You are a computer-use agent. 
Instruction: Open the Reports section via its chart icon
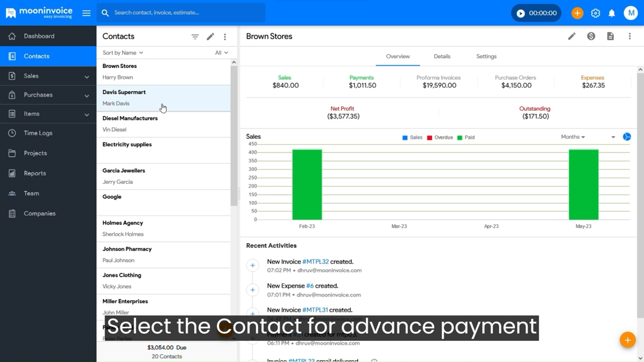coord(12,173)
